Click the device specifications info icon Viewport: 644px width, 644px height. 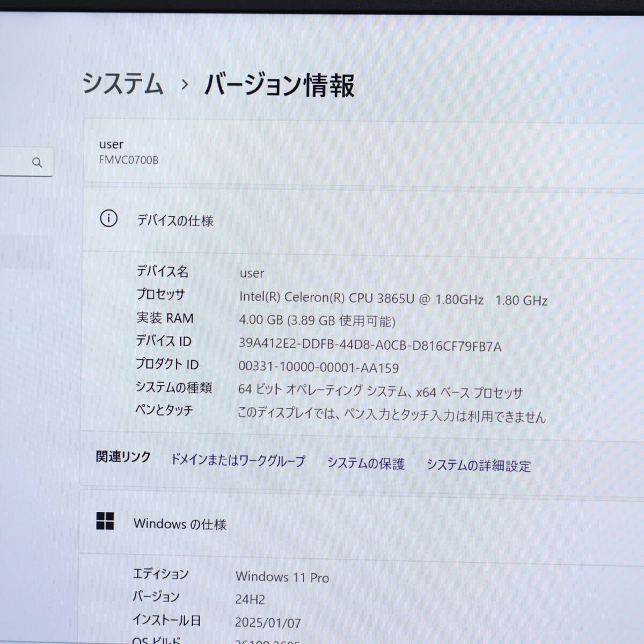[x=108, y=218]
